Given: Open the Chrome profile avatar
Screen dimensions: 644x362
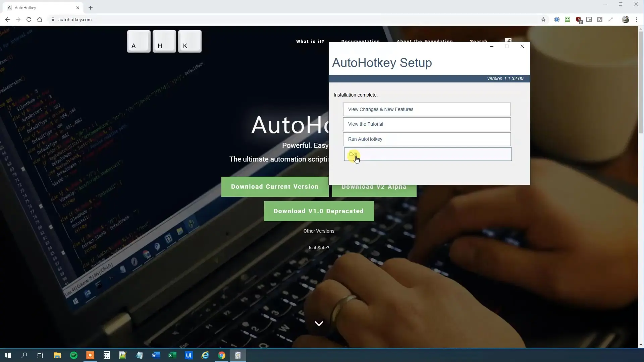Looking at the screenshot, I should (x=626, y=19).
